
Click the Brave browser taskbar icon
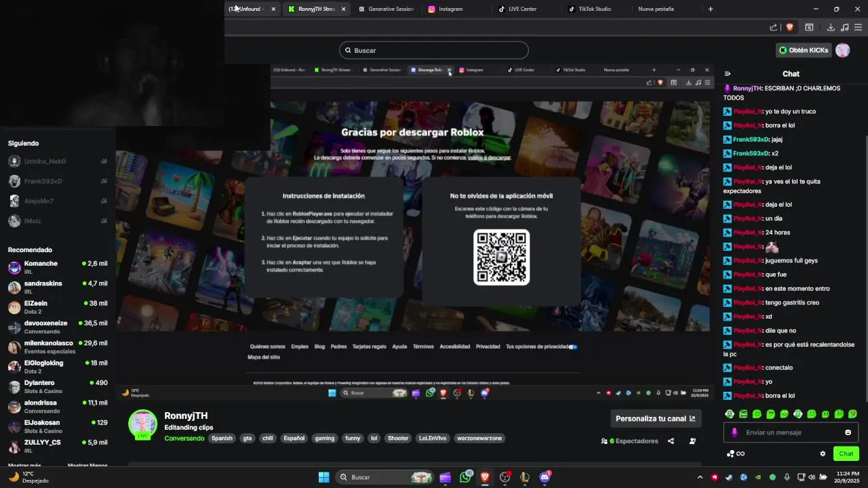click(x=485, y=477)
